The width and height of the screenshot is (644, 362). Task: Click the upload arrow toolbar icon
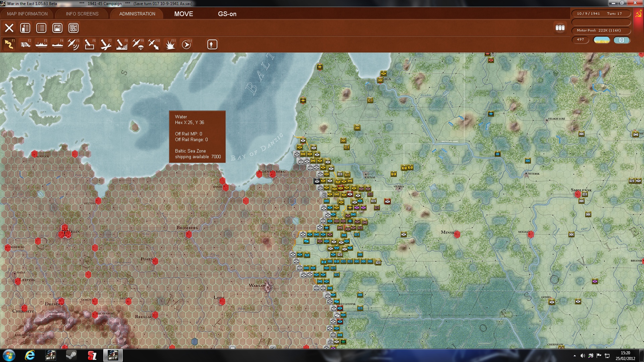coord(212,44)
